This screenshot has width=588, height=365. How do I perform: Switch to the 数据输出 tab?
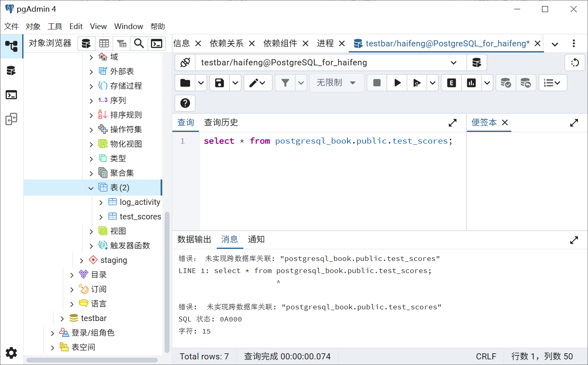(194, 239)
